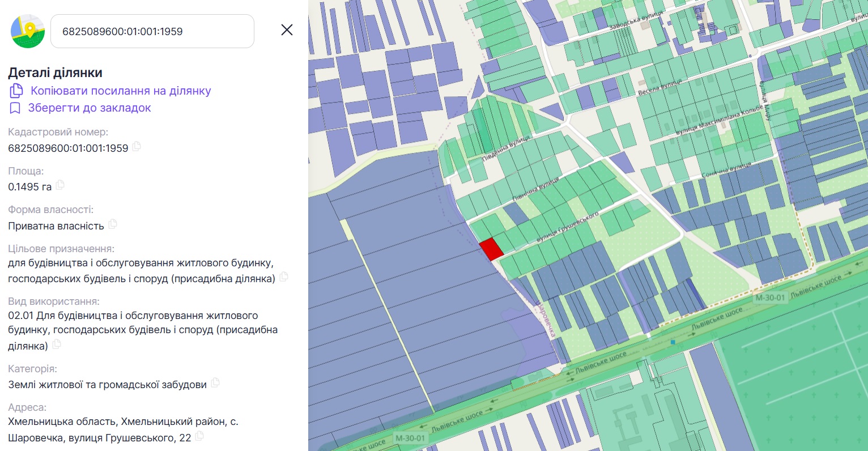The height and width of the screenshot is (451, 868).
Task: Click the 'вулиця Грушевського' street label on map
Action: (x=568, y=228)
